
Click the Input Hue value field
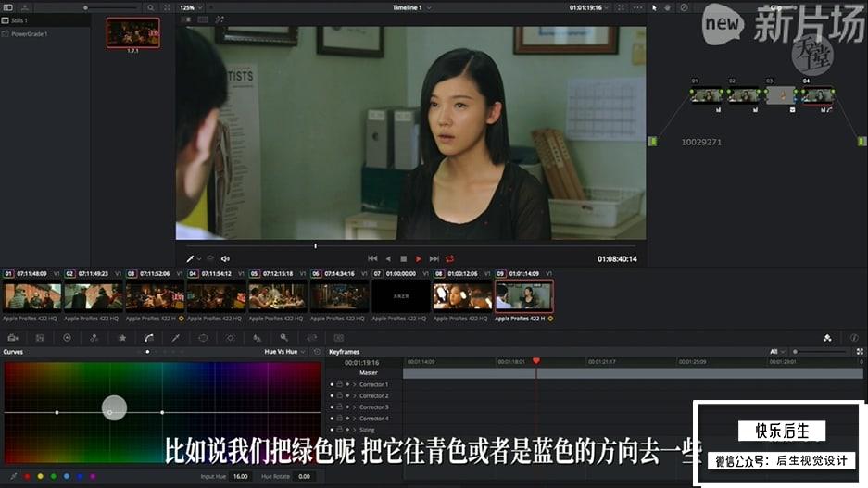(x=241, y=476)
